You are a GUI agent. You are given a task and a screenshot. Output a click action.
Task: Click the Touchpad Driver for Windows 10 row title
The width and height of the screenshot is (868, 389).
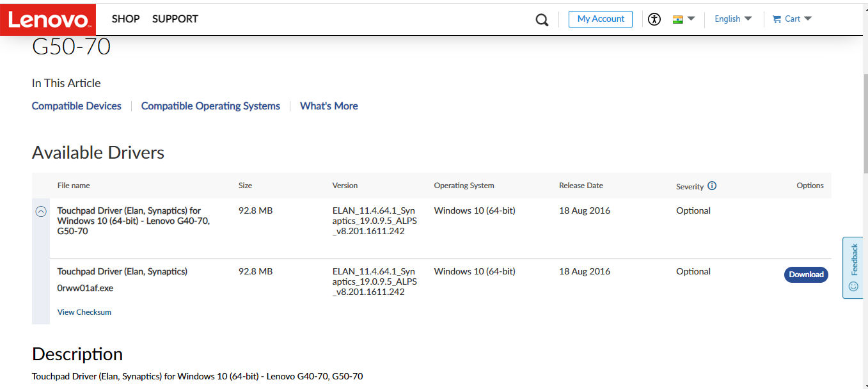pyautogui.click(x=133, y=221)
